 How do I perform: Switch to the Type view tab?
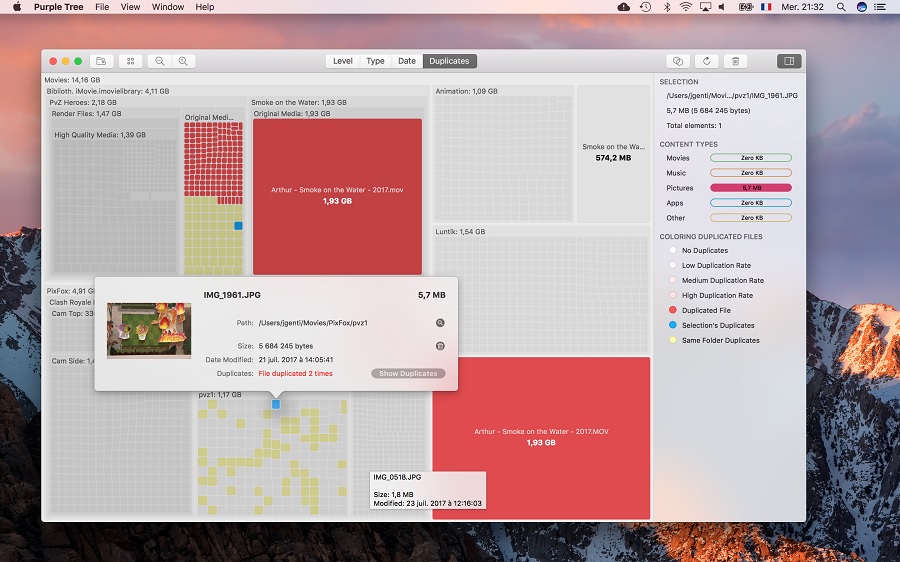pyautogui.click(x=375, y=61)
